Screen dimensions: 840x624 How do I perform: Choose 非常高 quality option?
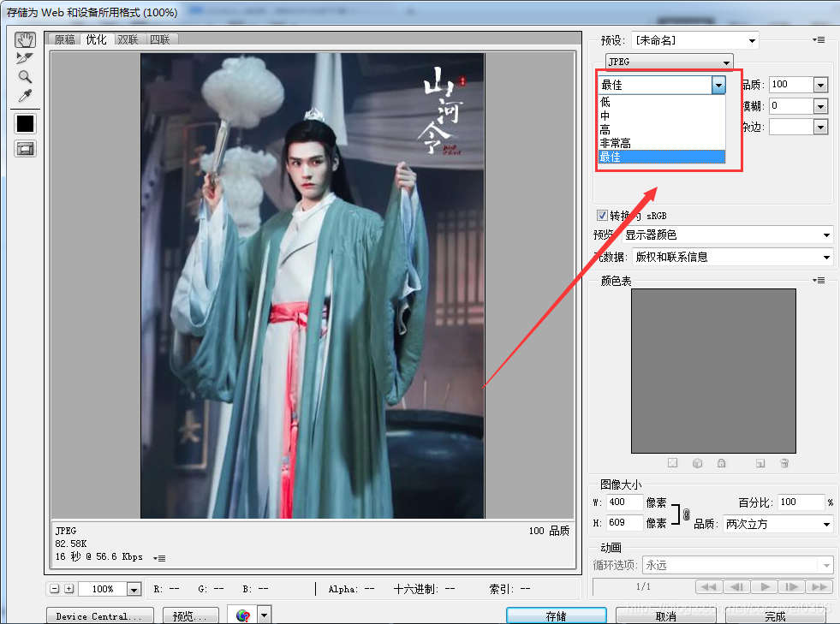662,143
